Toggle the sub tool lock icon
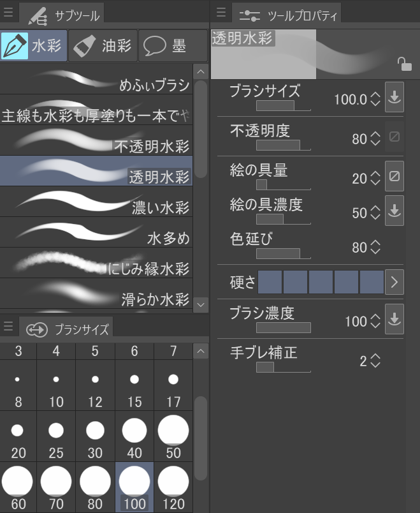The width and height of the screenshot is (420, 513). click(404, 64)
